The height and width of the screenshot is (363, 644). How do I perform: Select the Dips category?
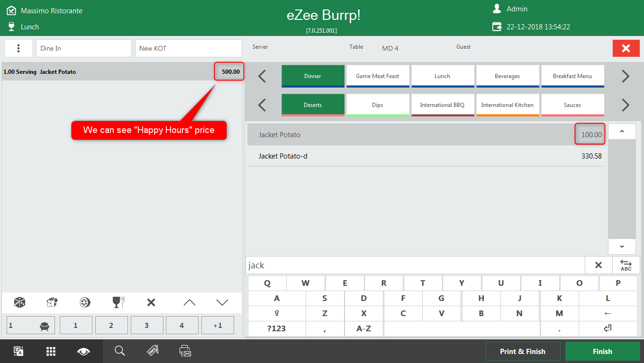point(378,105)
